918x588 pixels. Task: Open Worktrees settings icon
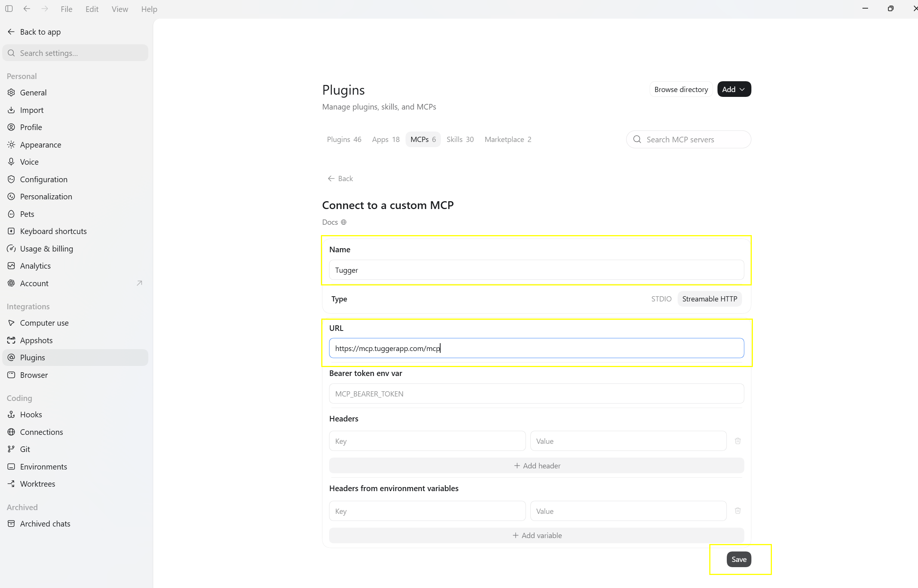(12, 484)
